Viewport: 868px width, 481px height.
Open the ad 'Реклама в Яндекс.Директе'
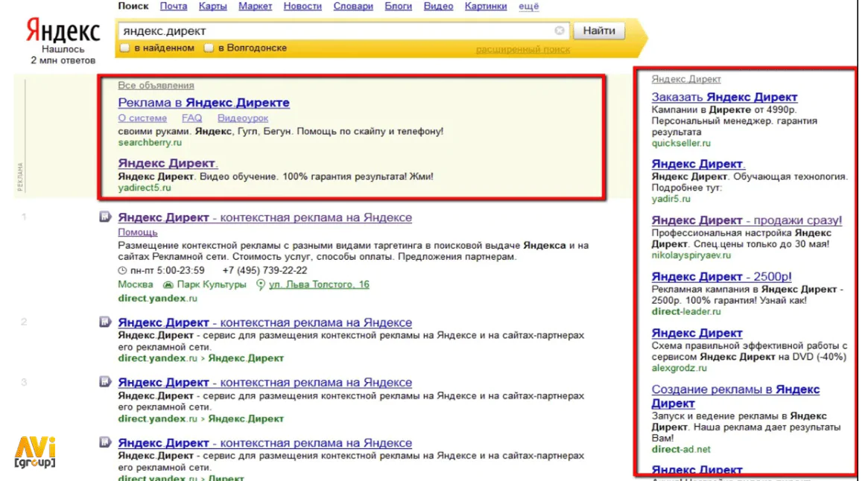[203, 103]
